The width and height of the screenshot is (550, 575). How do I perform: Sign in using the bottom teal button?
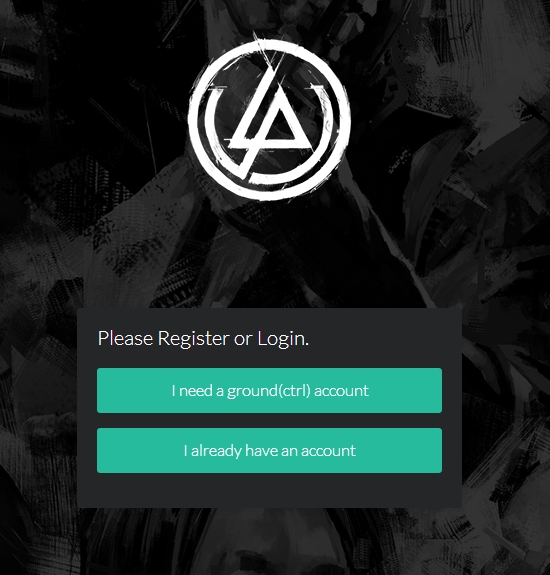click(x=270, y=450)
